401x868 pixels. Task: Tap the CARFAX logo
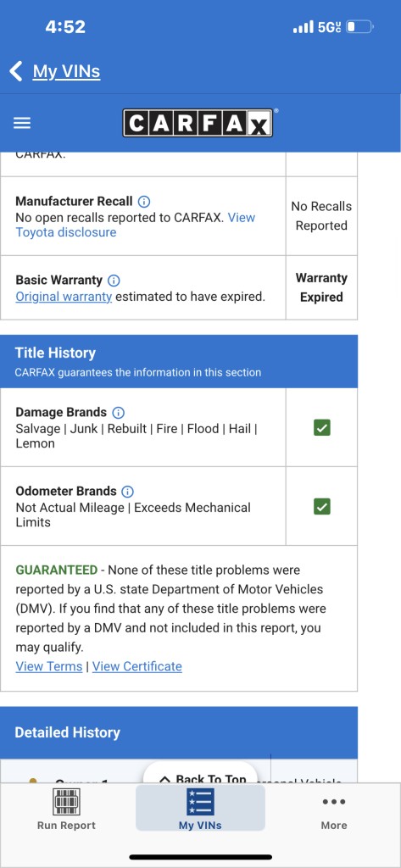198,123
